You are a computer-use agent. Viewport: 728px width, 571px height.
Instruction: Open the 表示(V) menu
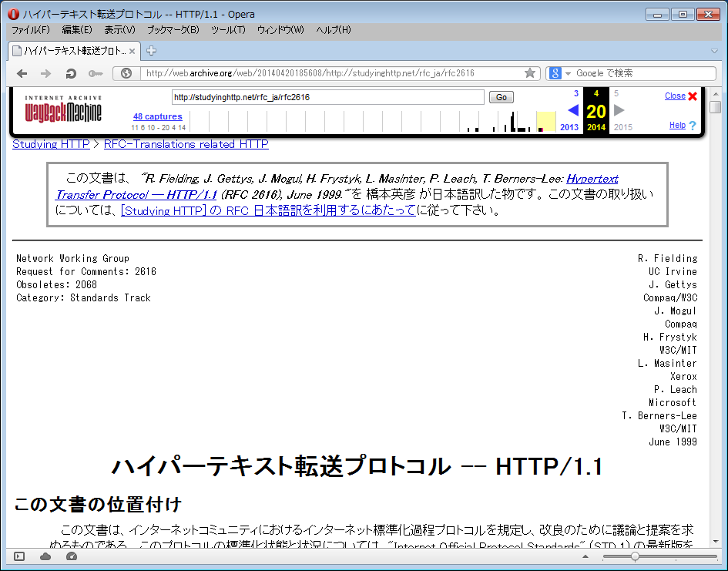(x=119, y=30)
